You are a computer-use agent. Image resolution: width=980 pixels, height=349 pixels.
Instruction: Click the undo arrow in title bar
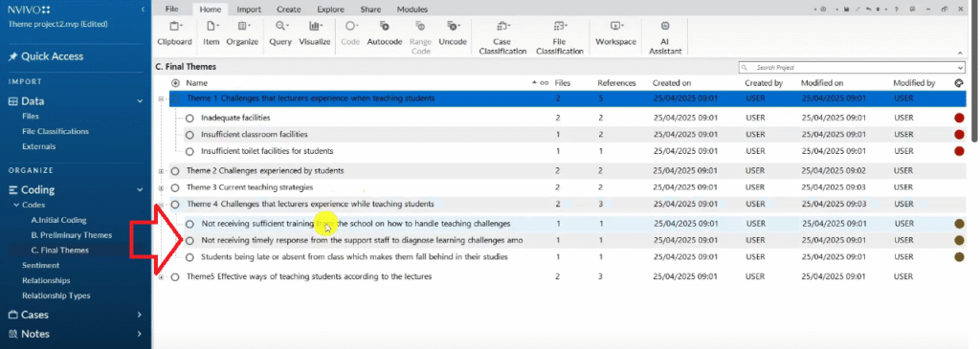(x=868, y=10)
